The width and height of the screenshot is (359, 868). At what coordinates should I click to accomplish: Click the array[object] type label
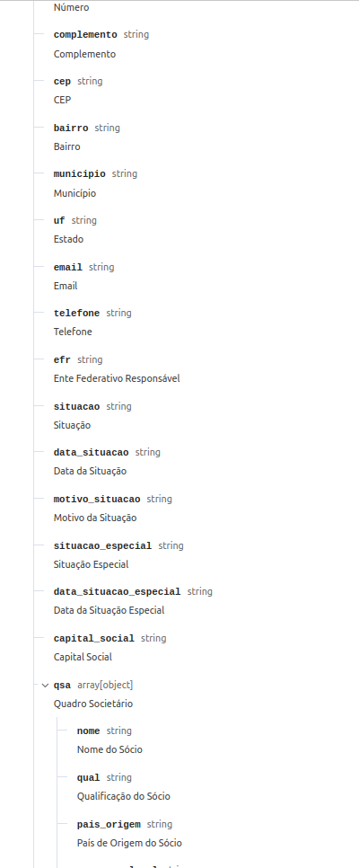pyautogui.click(x=105, y=686)
